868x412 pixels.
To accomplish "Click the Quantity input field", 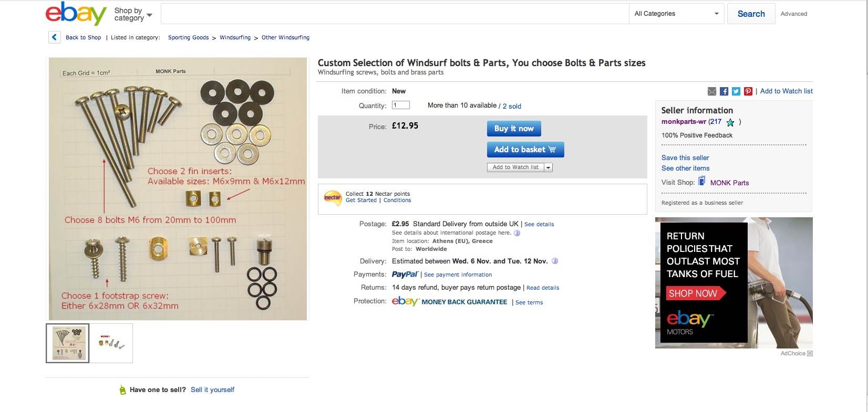I will [401, 105].
